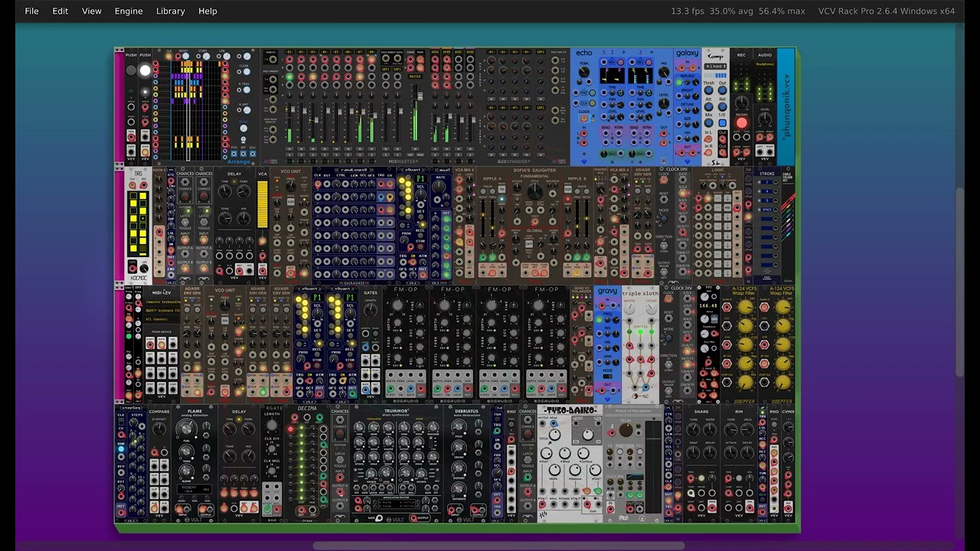Click the Comp module Rel knob

[722, 106]
